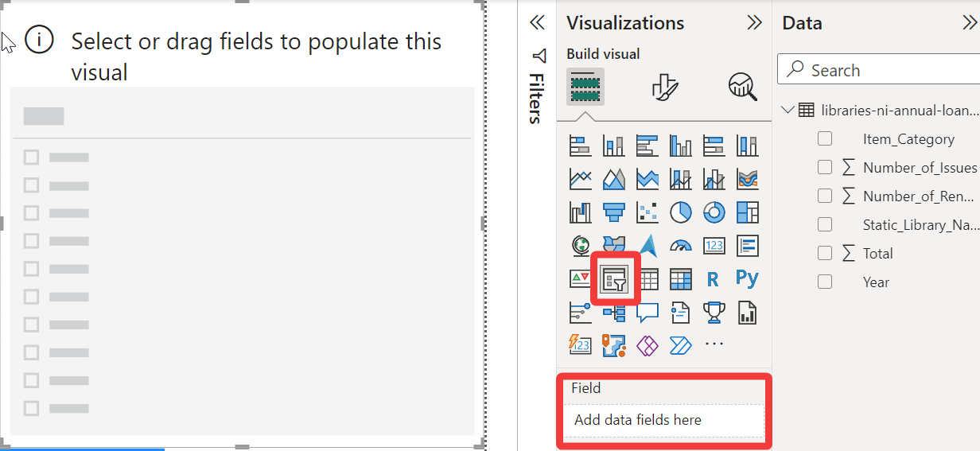The height and width of the screenshot is (451, 980).
Task: Tick the Number_of_Issues field checkbox
Action: [x=825, y=167]
